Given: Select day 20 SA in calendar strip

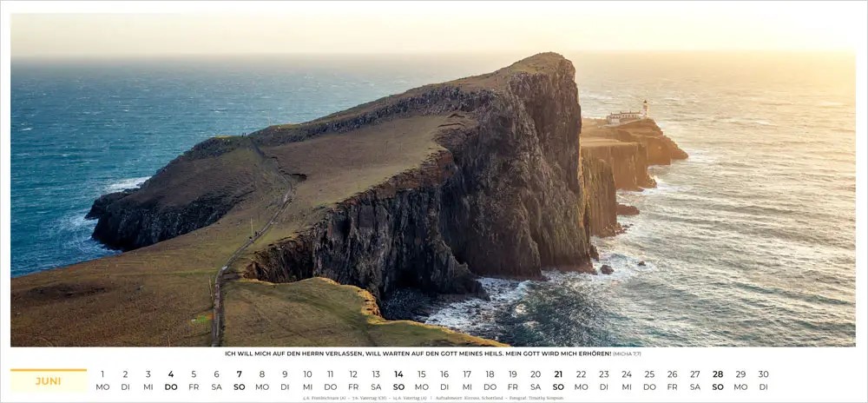Looking at the screenshot, I should 536,380.
